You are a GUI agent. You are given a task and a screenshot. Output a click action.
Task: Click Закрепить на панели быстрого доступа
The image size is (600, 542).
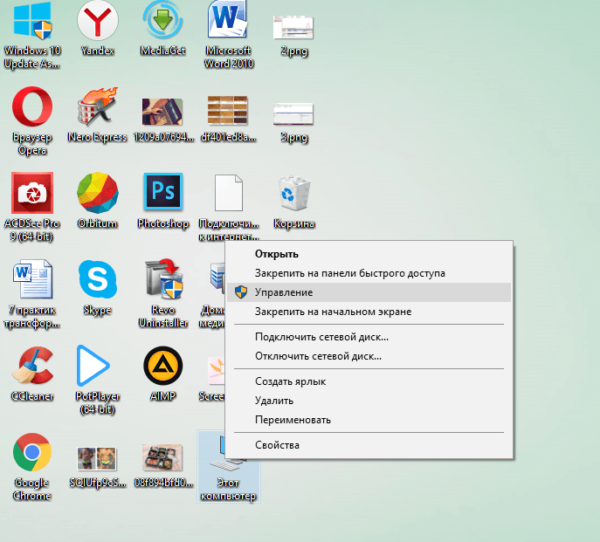[x=369, y=273]
